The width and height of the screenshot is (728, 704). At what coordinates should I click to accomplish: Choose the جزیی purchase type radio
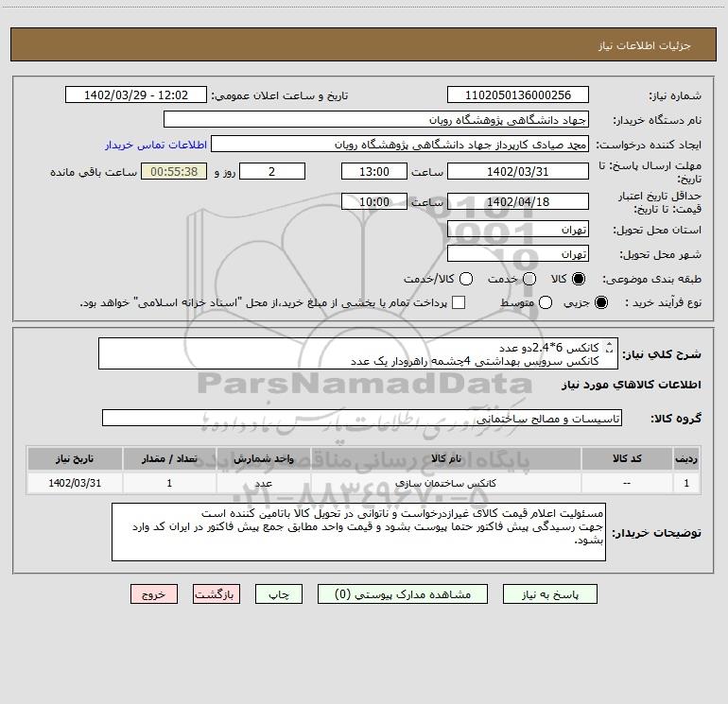600,302
